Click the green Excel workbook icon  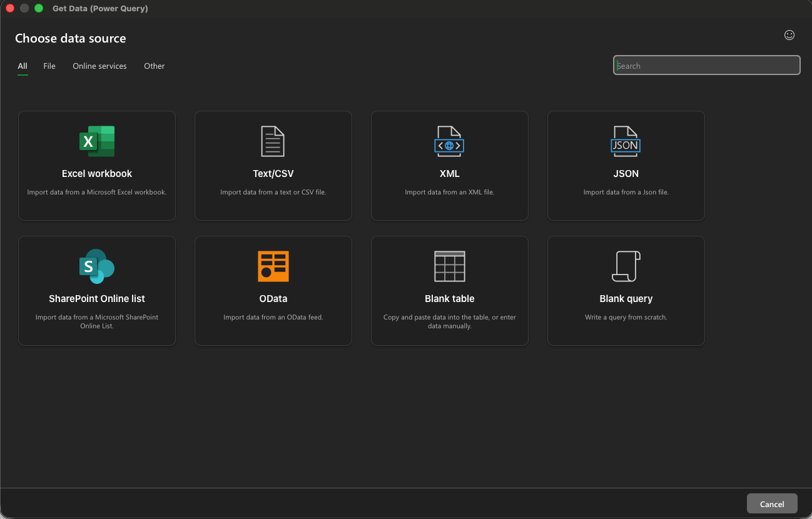pyautogui.click(x=97, y=141)
